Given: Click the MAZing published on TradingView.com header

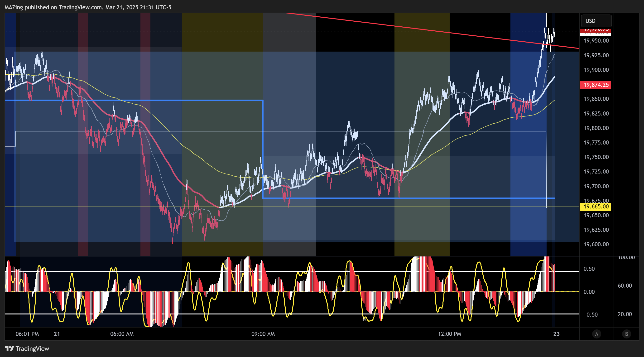Looking at the screenshot, I should [x=88, y=7].
